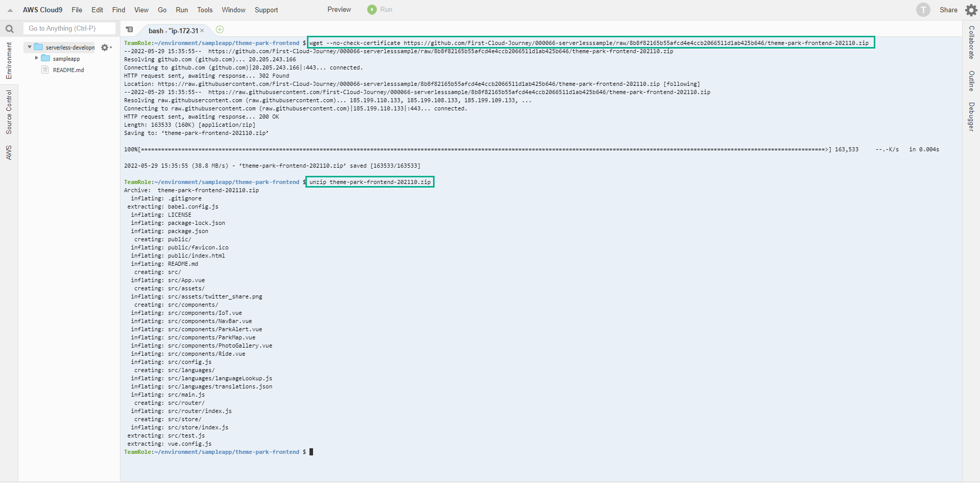The width and height of the screenshot is (980, 483).
Task: Click the sampleapp folder icon
Action: pos(45,58)
